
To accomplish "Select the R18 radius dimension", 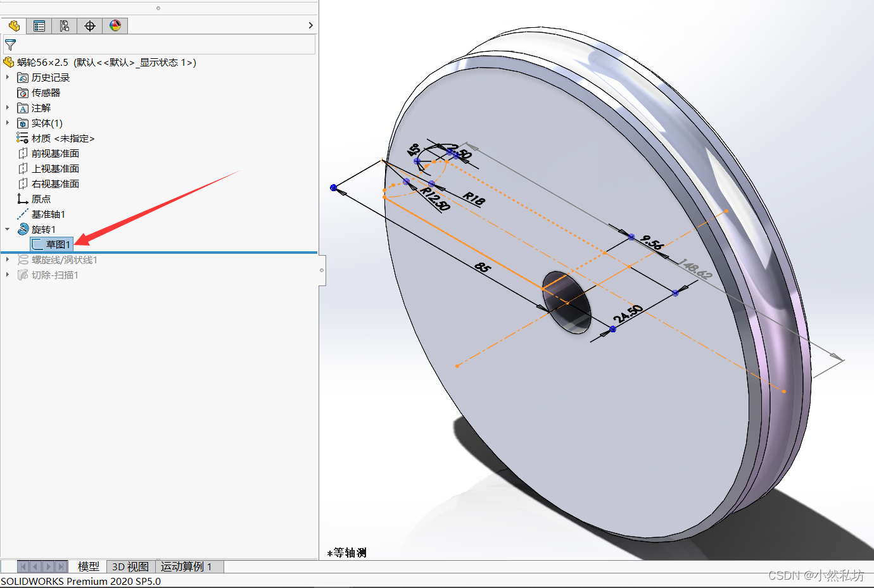I will coord(474,199).
